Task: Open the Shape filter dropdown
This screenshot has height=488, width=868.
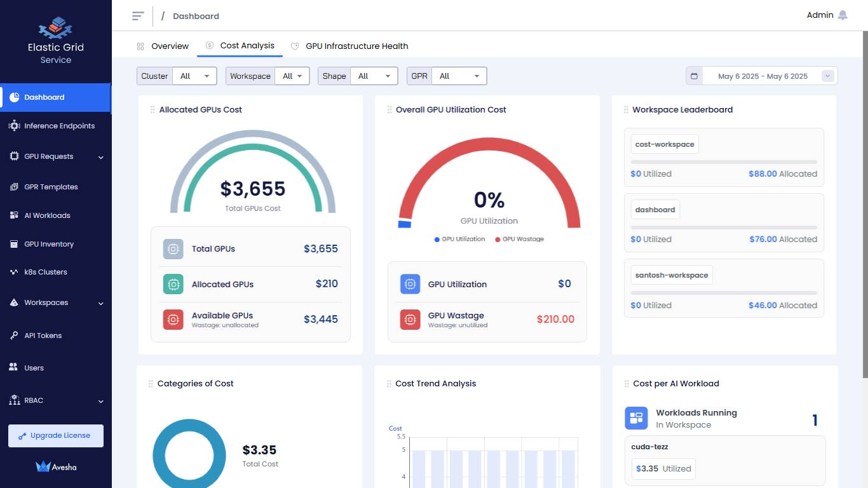Action: pos(374,76)
